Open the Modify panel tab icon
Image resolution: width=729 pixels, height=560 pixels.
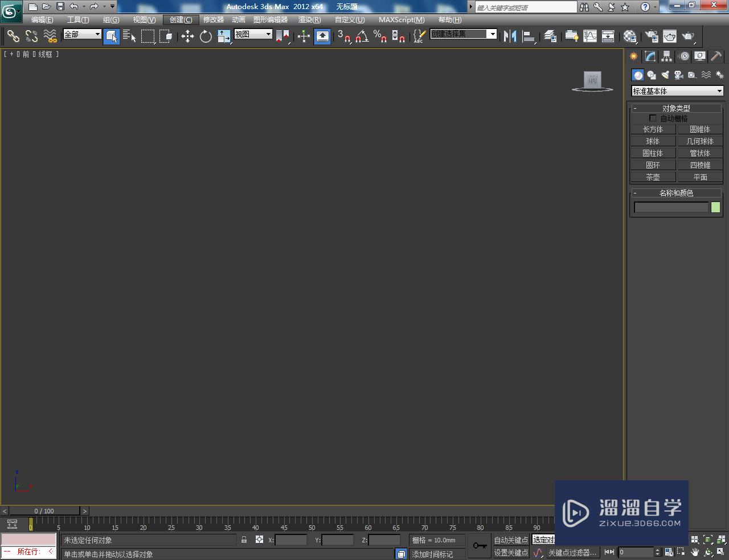coord(650,56)
